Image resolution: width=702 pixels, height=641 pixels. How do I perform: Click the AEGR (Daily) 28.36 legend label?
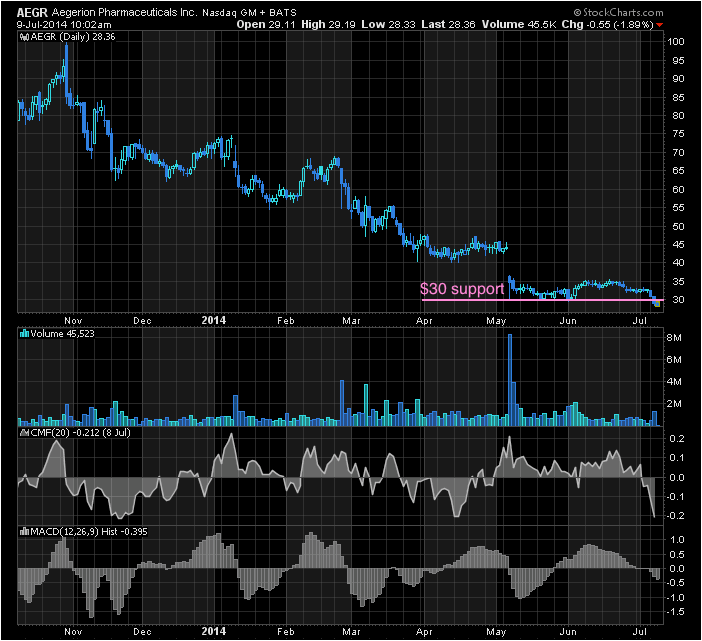pyautogui.click(x=73, y=37)
